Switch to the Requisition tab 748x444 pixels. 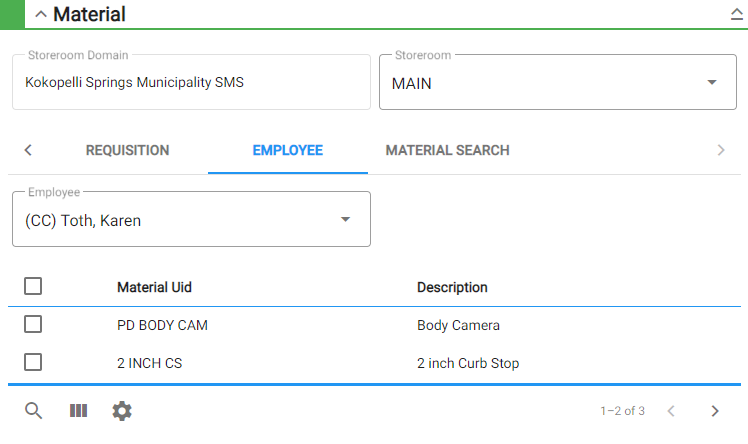pos(127,150)
